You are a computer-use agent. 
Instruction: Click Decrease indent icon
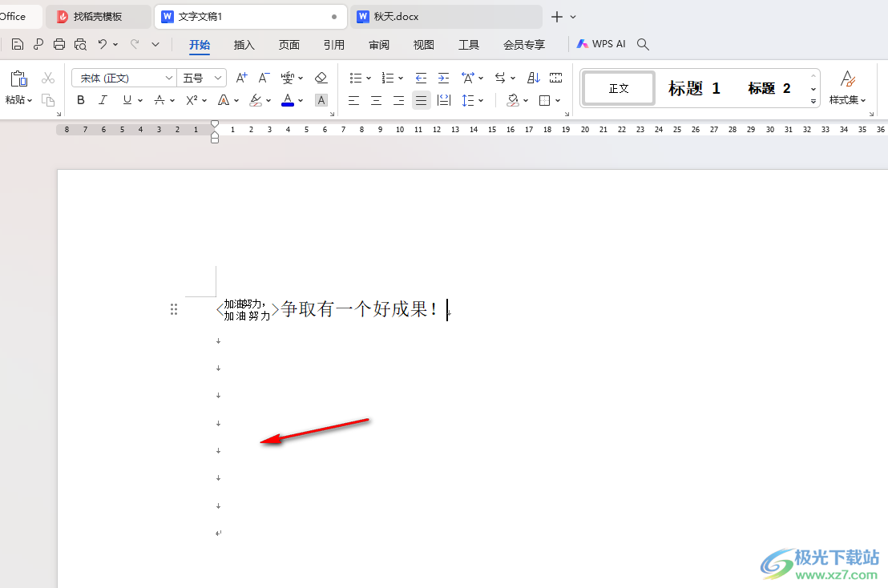(x=421, y=78)
